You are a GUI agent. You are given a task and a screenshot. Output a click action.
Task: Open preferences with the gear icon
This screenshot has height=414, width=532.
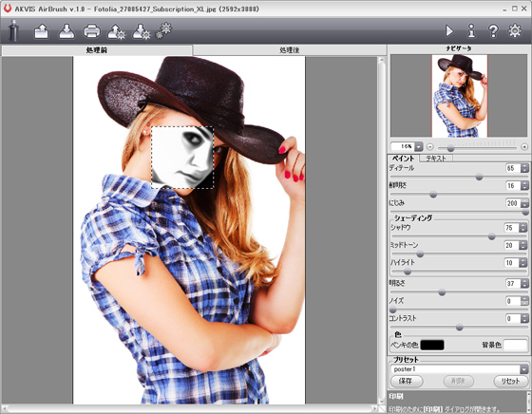(x=515, y=30)
